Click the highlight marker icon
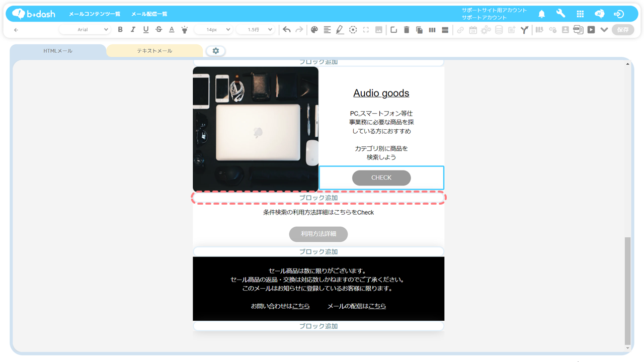The image size is (644, 362). pos(185,30)
